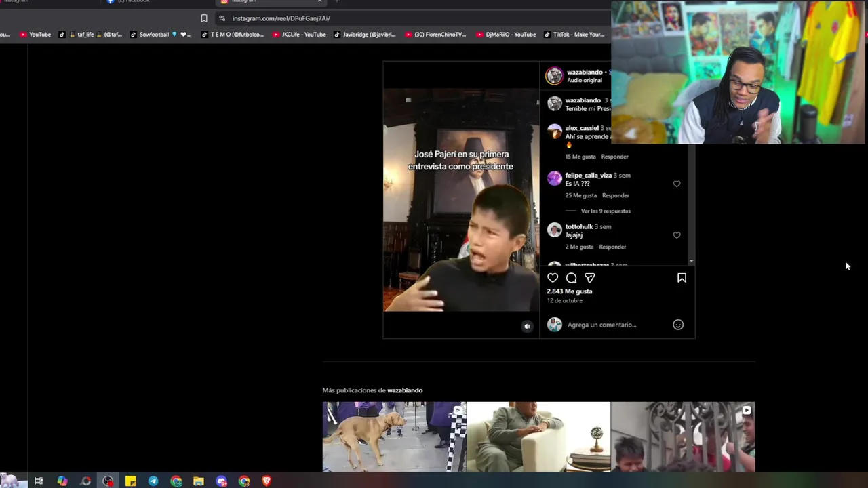Expand Ver las 9 respuestas
868x488 pixels.
tap(606, 211)
